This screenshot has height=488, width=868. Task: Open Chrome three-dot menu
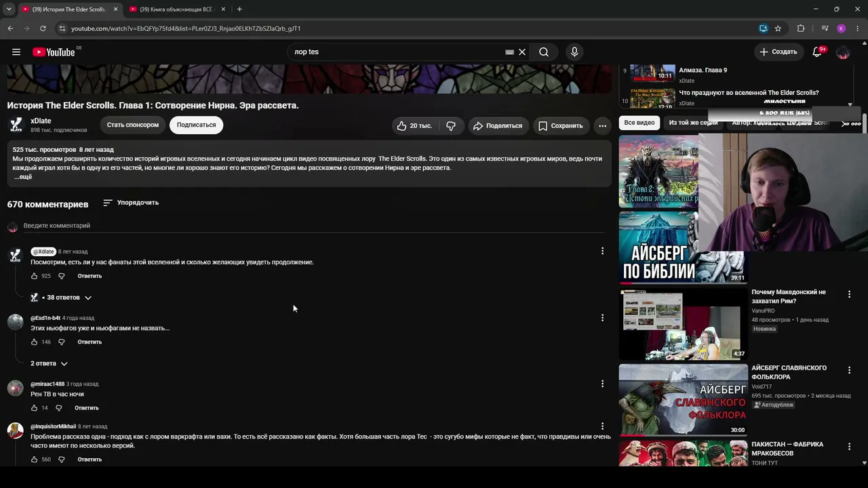click(x=857, y=28)
